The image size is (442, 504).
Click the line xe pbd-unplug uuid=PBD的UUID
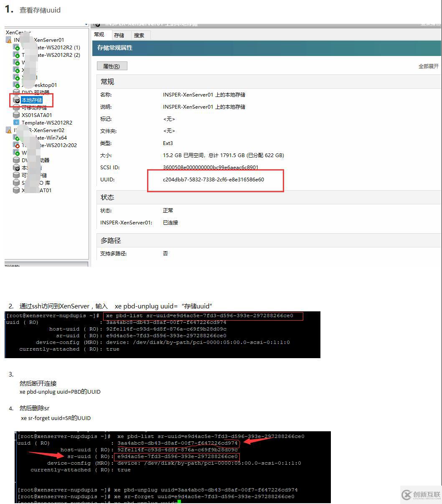tap(60, 392)
